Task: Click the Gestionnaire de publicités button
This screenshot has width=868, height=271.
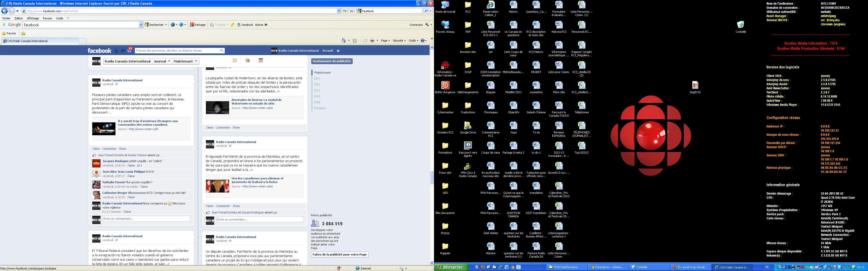Action: [331, 61]
